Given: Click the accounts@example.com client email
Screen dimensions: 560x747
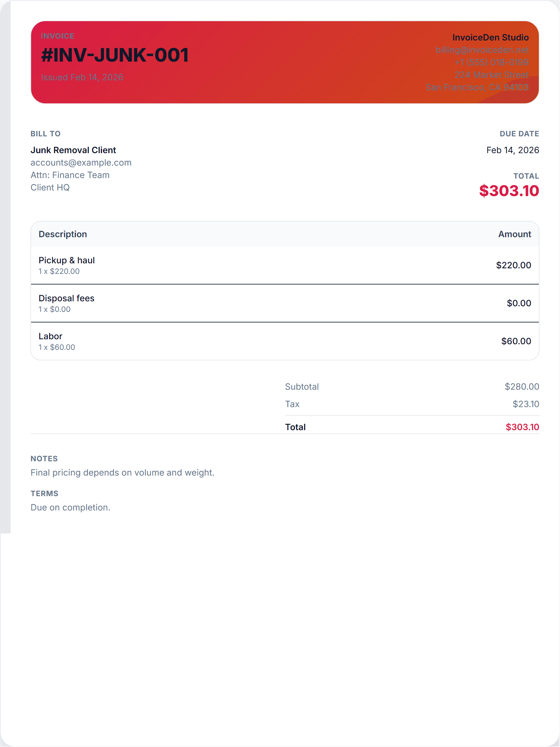Looking at the screenshot, I should coord(81,162).
